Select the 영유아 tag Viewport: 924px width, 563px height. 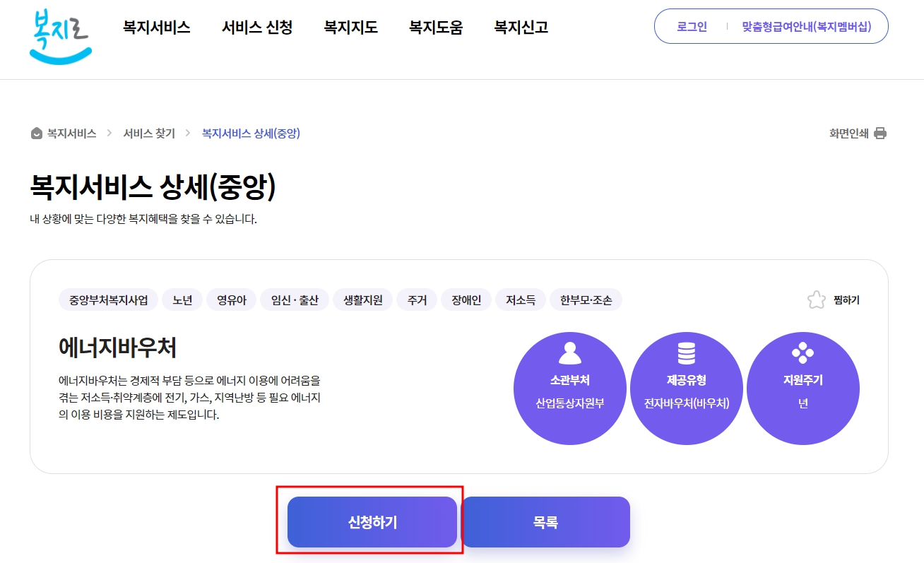pyautogui.click(x=232, y=300)
